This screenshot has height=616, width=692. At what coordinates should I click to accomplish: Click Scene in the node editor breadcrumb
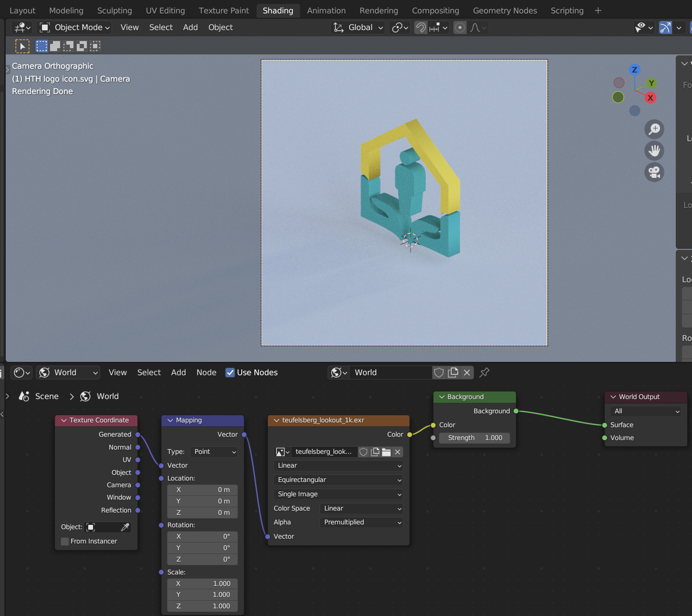click(x=46, y=396)
